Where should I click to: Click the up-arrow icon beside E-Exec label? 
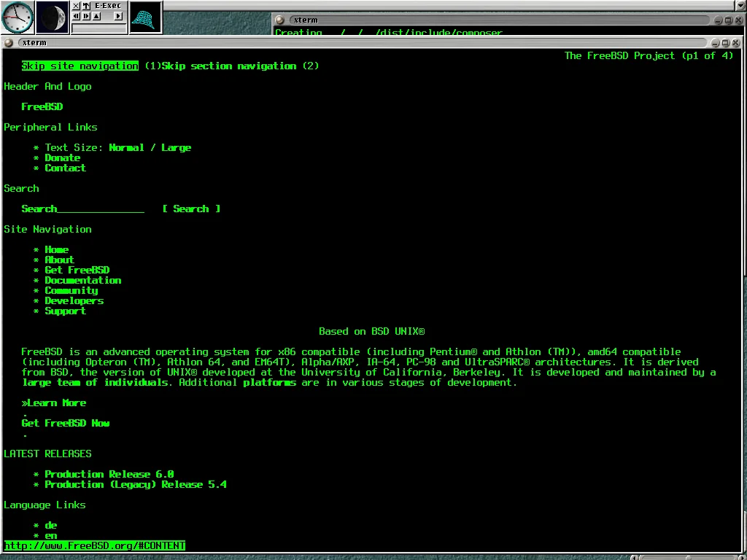86,6
